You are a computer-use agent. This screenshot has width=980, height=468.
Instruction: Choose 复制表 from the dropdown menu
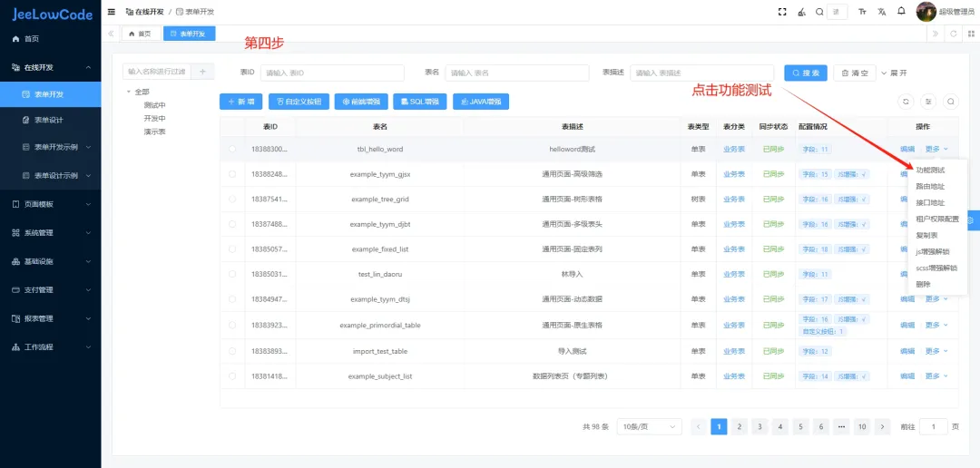[926, 235]
